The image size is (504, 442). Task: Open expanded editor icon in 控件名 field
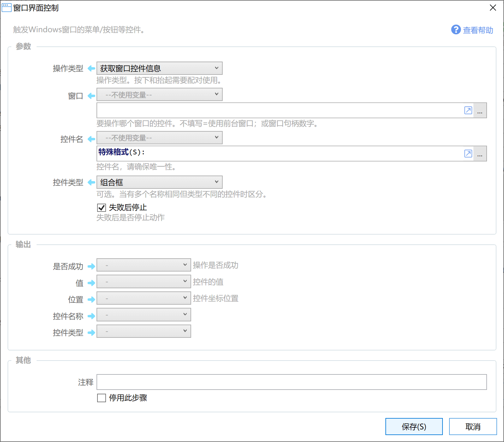click(468, 153)
